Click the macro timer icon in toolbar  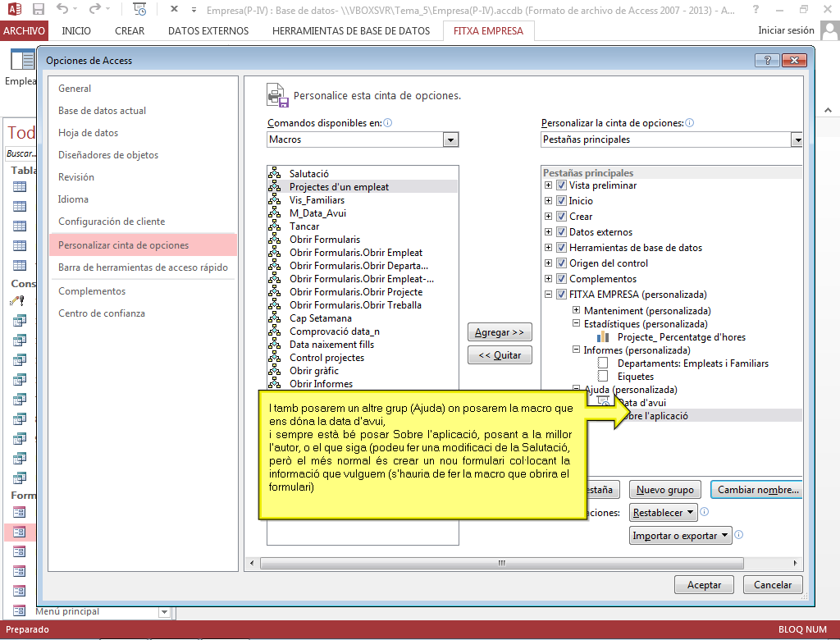(139, 9)
